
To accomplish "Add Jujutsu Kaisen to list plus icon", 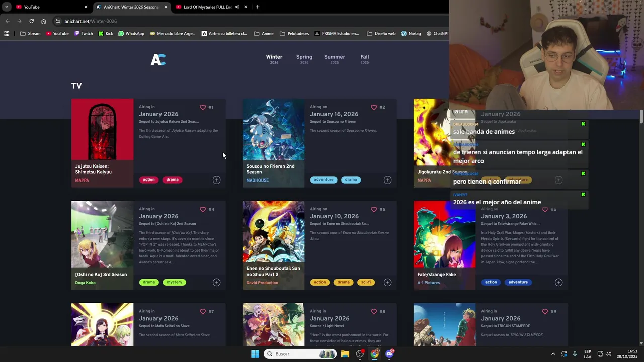I will click(216, 180).
